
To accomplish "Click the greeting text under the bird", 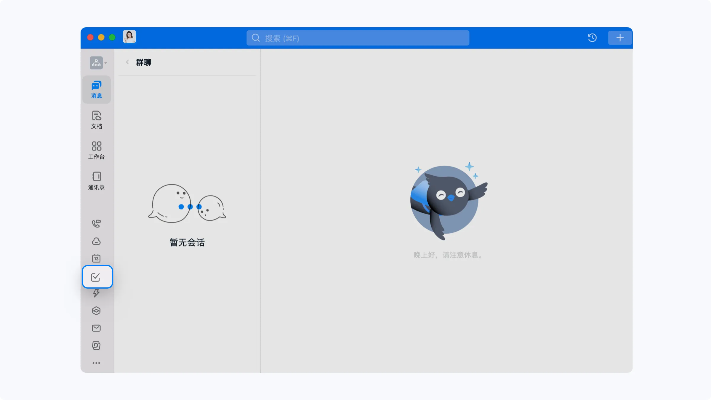I will pyautogui.click(x=448, y=255).
